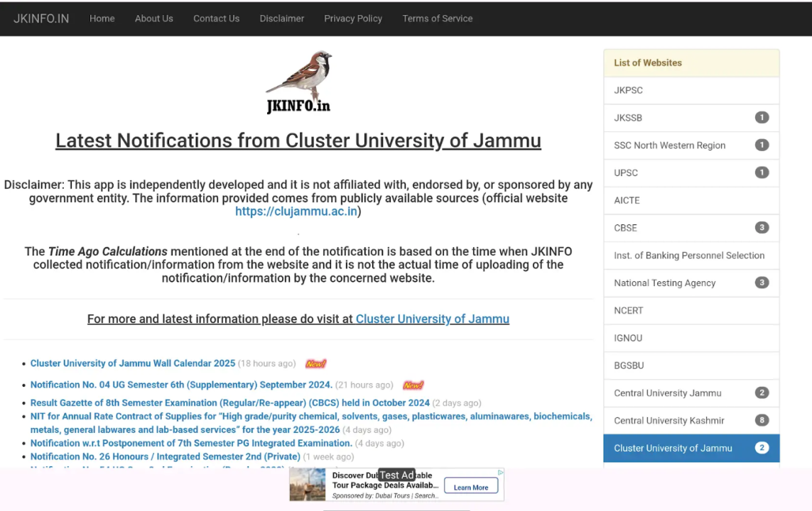
Task: Open Cluster University of Jammu Wall Calendar 2025
Action: click(133, 363)
